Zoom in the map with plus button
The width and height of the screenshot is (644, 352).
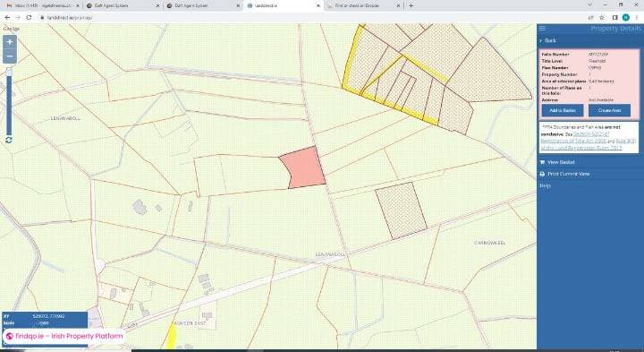(10, 42)
